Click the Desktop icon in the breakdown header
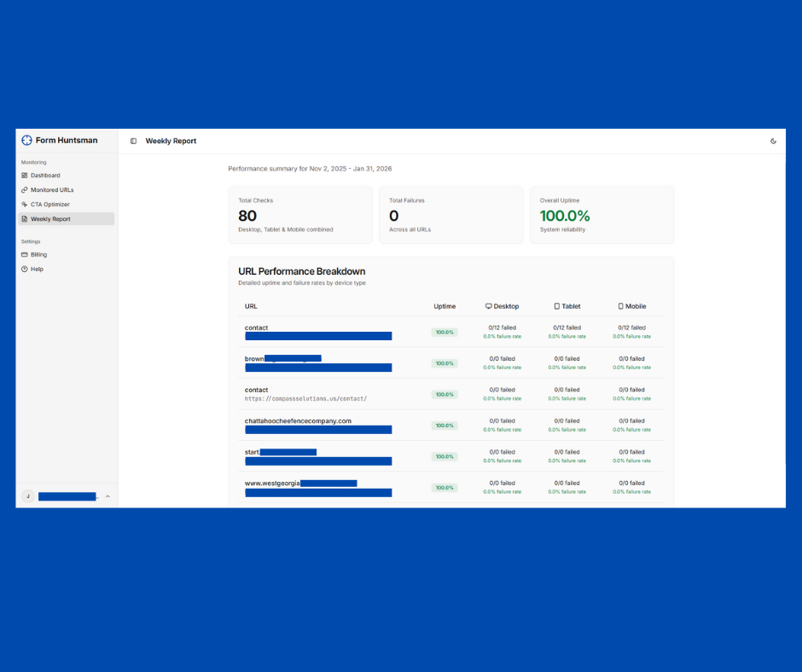Viewport: 802px width, 672px height. [x=489, y=306]
